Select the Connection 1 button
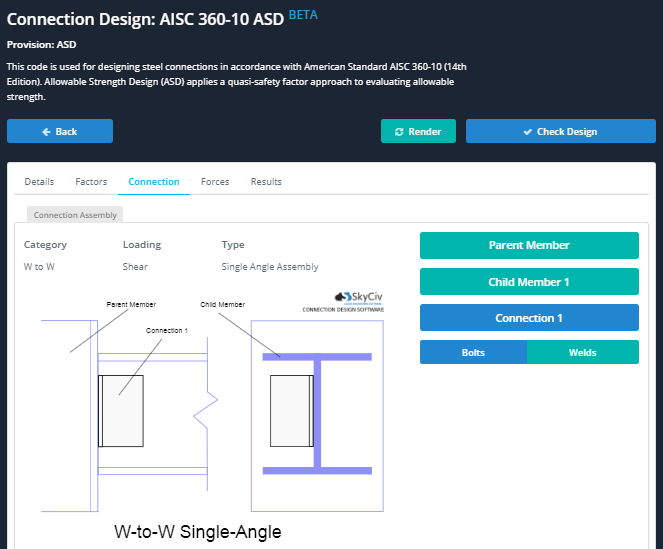Screen dimensions: 663x549 [x=529, y=318]
